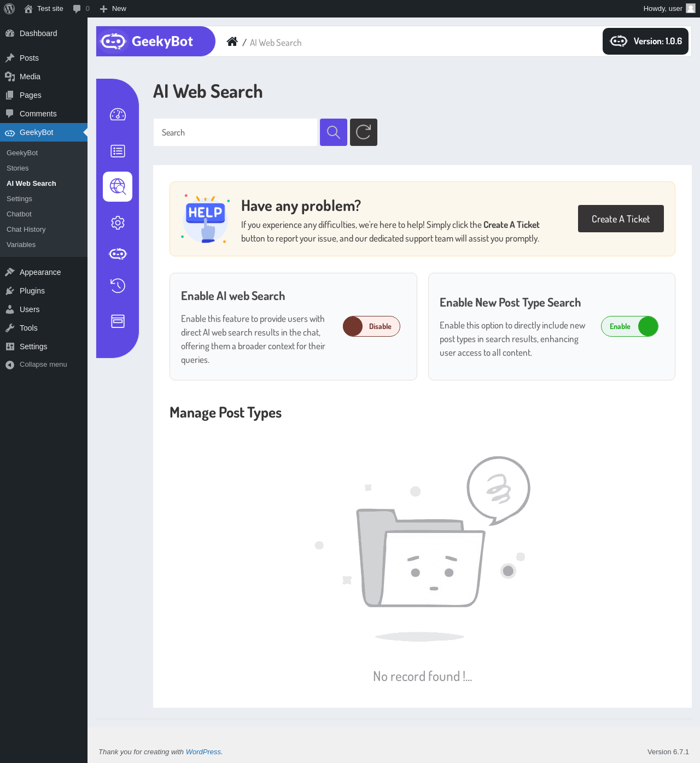Open the Appearance menu
This screenshot has width=700, height=763.
tap(44, 272)
